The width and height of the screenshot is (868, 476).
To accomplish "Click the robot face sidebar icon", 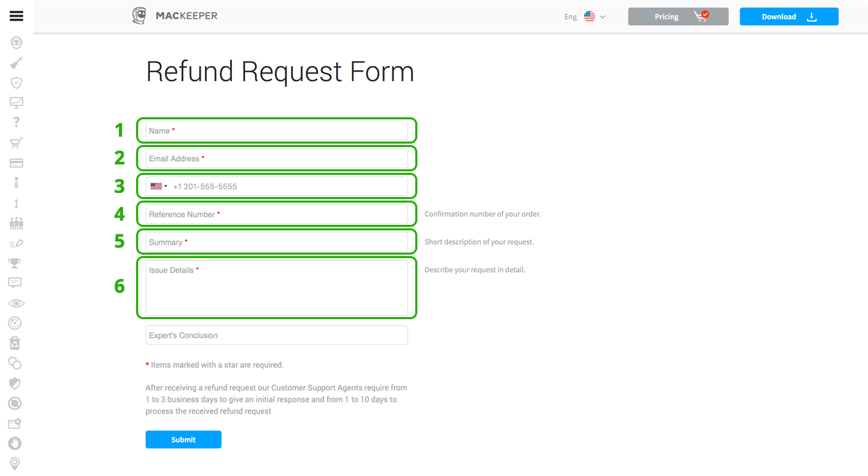I will pos(16,42).
